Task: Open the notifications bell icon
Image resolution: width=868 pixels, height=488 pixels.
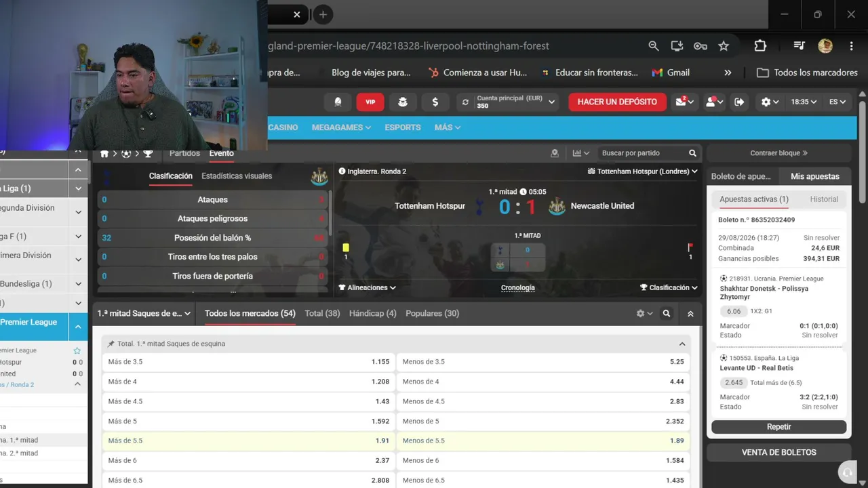Action: click(338, 102)
